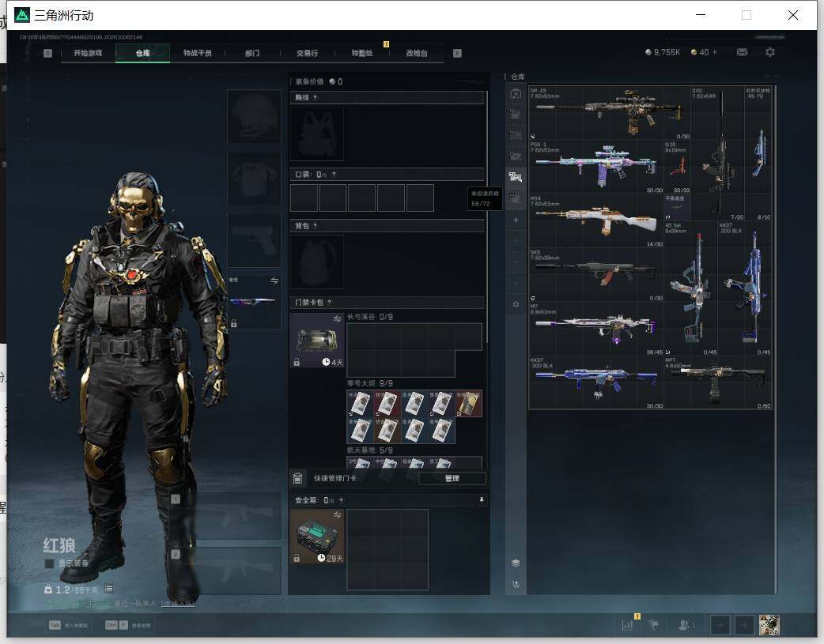
Task: Select the MP7 submachine gun in warehouse
Action: [x=718, y=383]
